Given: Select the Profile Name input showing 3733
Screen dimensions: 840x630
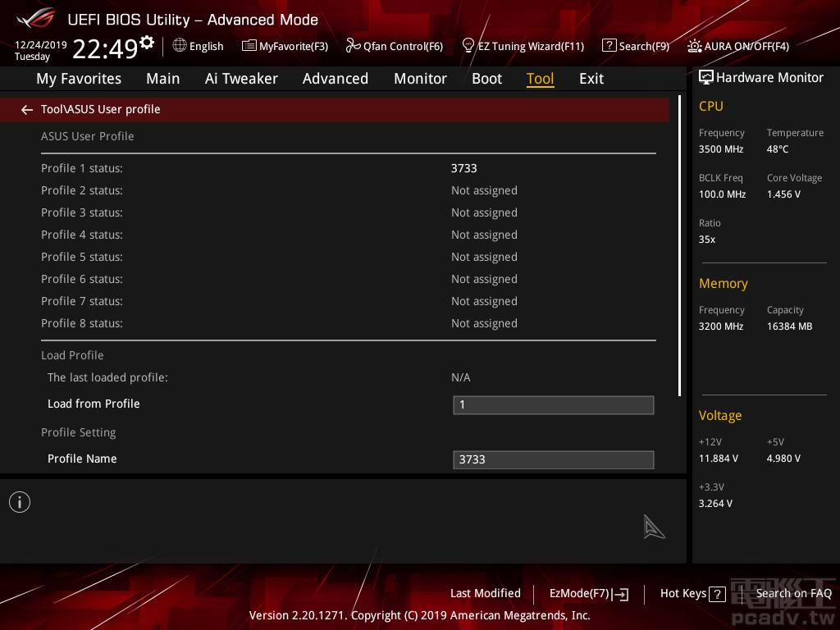Looking at the screenshot, I should 553,459.
